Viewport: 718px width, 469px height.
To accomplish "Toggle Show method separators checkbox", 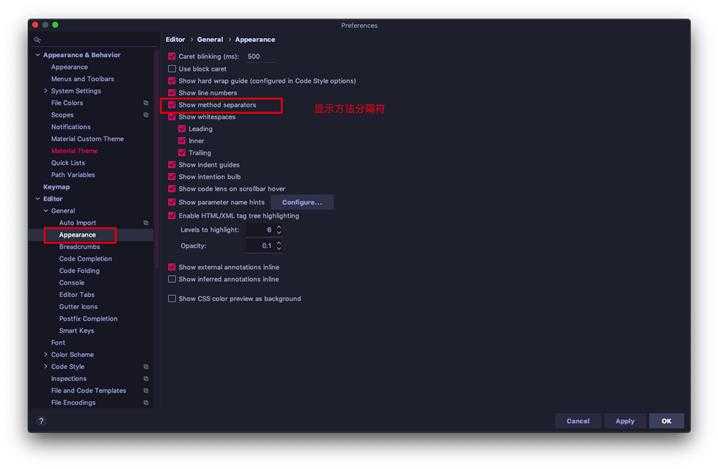I will pos(172,105).
